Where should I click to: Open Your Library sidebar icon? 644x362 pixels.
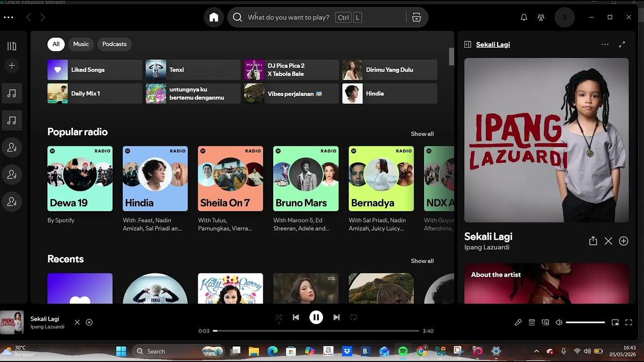click(12, 46)
